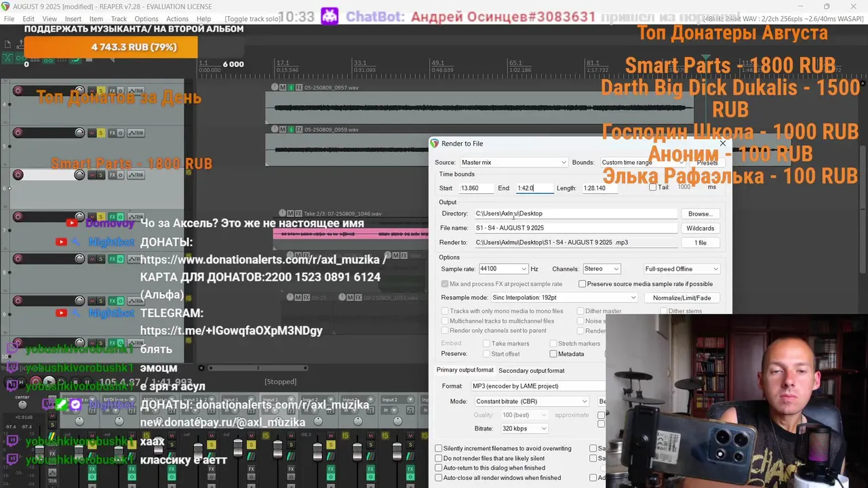Open FX chain for track 5
Viewport: 868px width, 488px height.
pyautogui.click(x=113, y=133)
